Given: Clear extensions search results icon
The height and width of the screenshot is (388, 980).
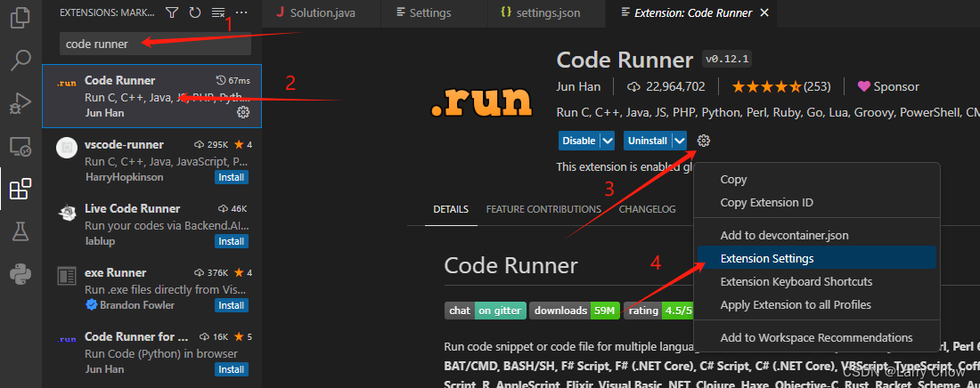Looking at the screenshot, I should point(217,12).
